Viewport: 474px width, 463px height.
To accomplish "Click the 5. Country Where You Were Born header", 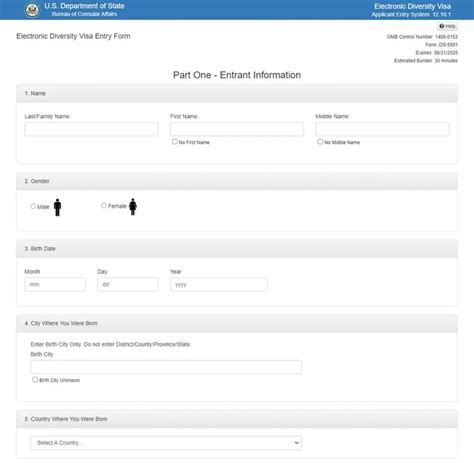I will [237, 419].
